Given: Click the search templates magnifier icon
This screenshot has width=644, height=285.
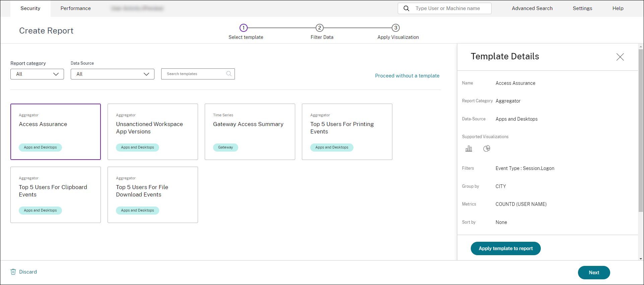Looking at the screenshot, I should coord(229,74).
